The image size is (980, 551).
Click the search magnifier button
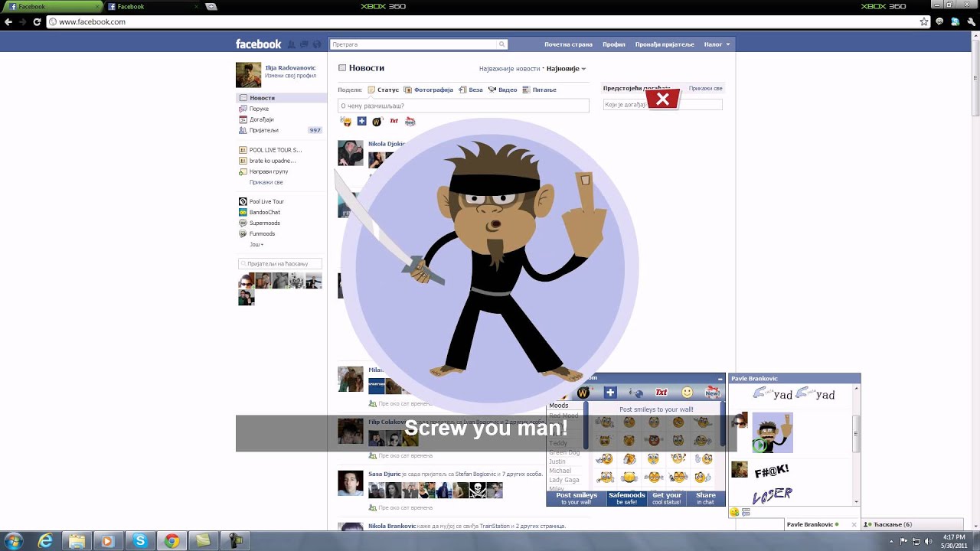pos(501,44)
